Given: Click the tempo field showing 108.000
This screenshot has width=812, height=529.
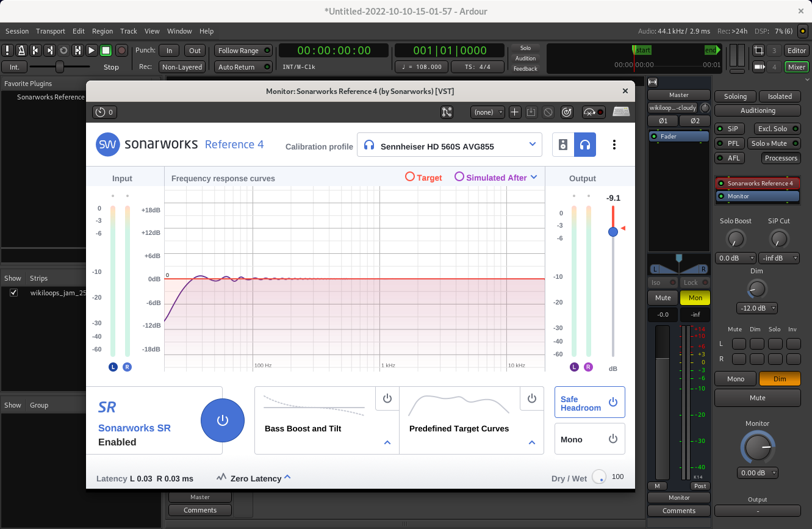Looking at the screenshot, I should 422,67.
